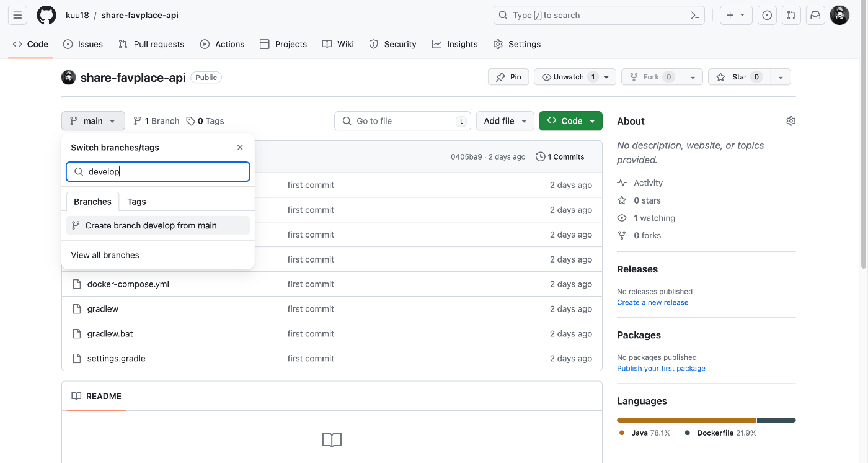Switch to the Pull requests tab

(151, 44)
